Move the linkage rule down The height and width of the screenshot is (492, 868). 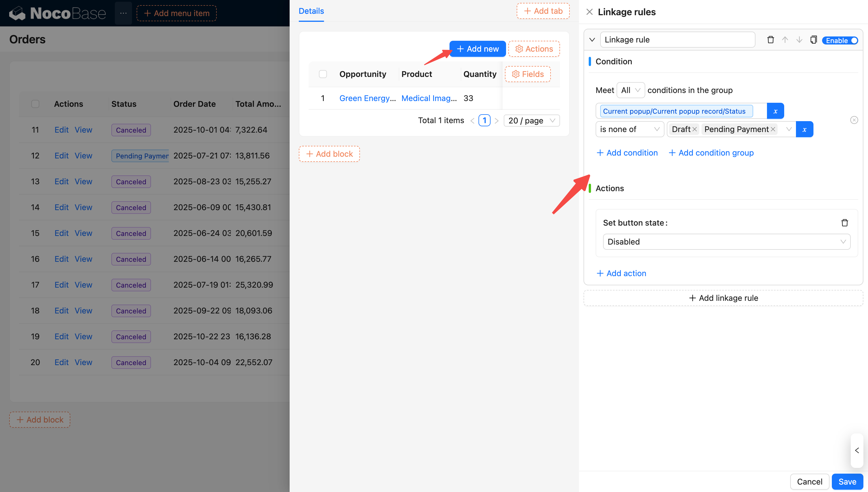pos(799,40)
